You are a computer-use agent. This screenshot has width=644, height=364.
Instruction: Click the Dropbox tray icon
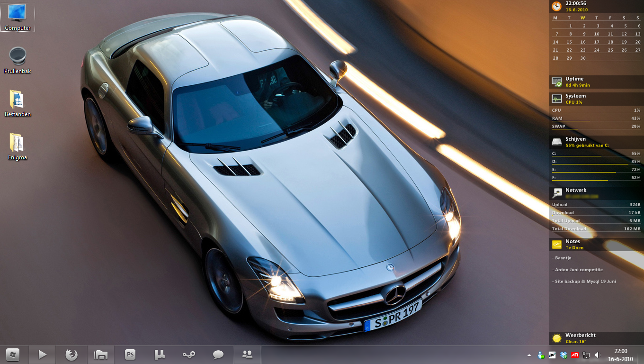[x=563, y=355]
